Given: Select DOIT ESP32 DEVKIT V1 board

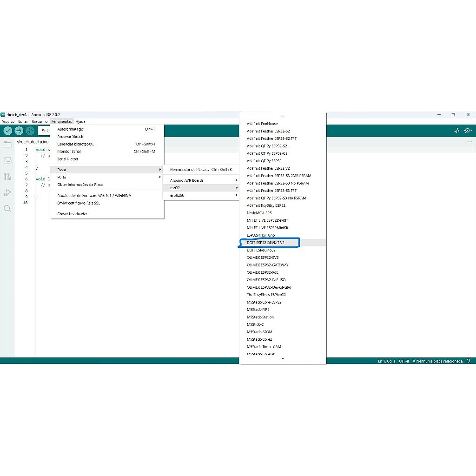Looking at the screenshot, I should click(266, 243).
